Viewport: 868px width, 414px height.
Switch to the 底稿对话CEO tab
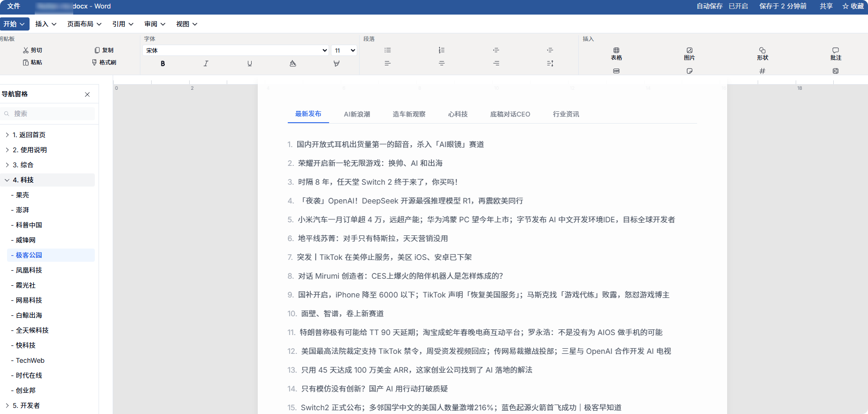coord(510,114)
